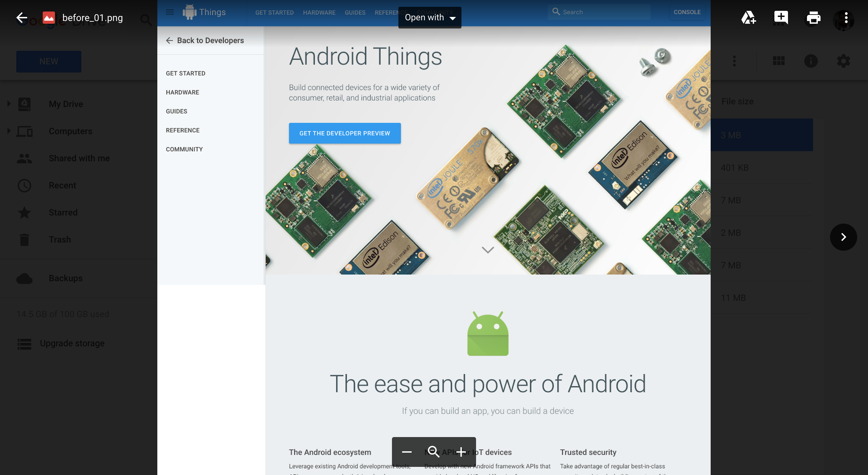This screenshot has width=868, height=475.
Task: Open the 'Open with' dropdown
Action: (430, 18)
